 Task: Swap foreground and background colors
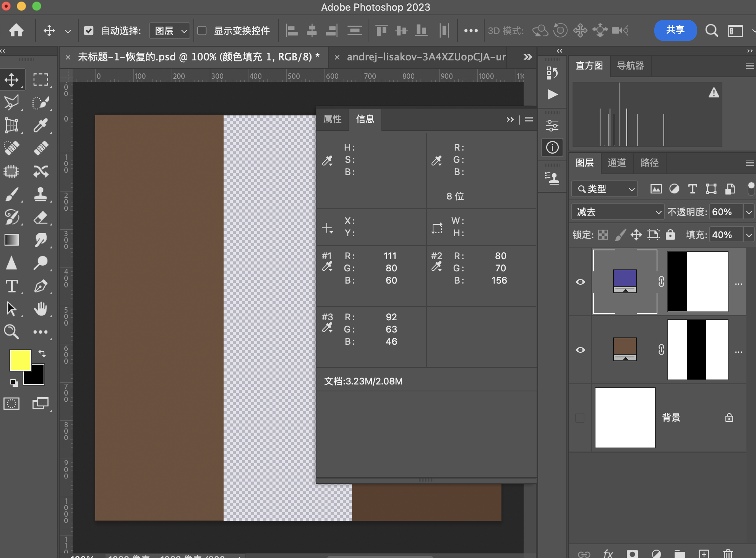point(42,353)
